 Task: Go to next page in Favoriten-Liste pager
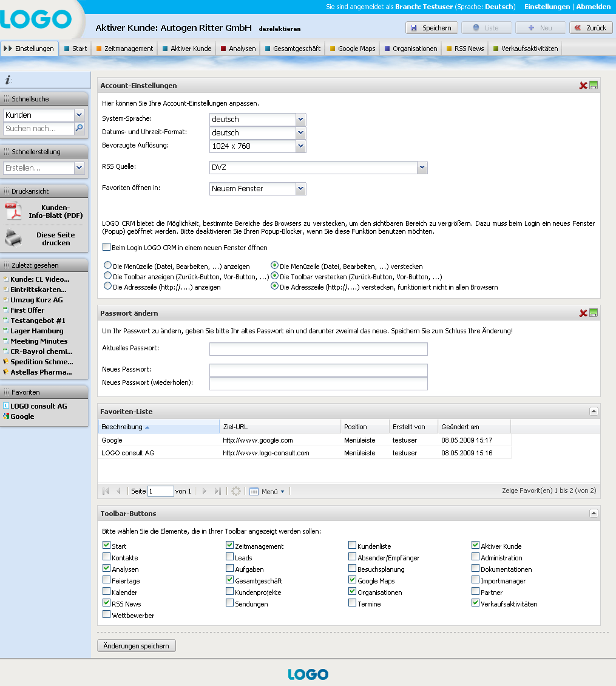click(205, 491)
